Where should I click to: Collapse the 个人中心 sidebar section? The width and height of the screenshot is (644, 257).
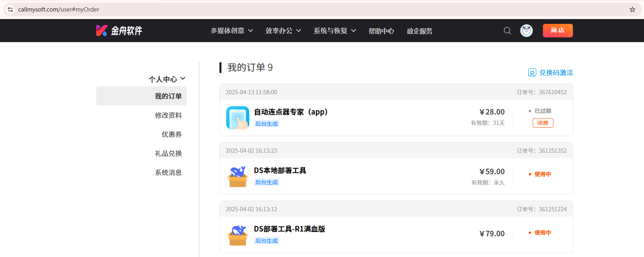[x=167, y=79]
